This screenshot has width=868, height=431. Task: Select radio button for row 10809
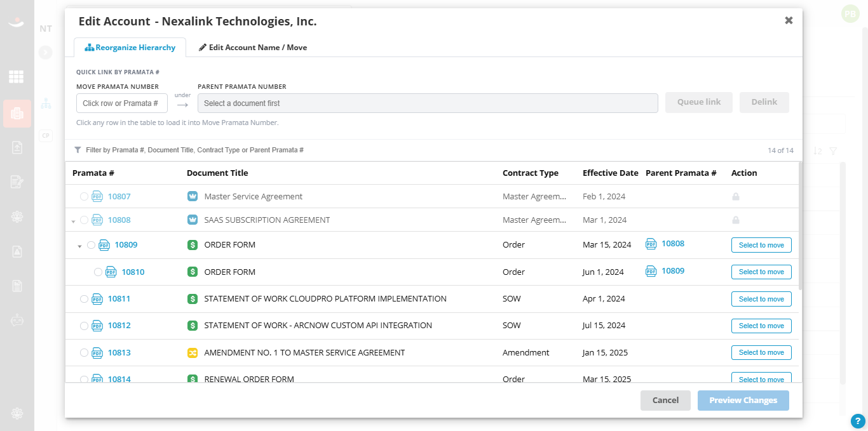[x=92, y=245]
